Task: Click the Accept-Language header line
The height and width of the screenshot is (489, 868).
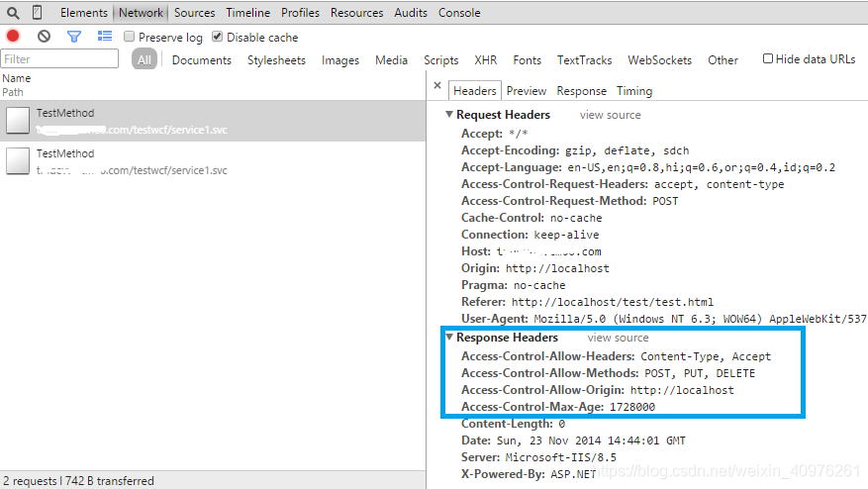Action: (648, 167)
